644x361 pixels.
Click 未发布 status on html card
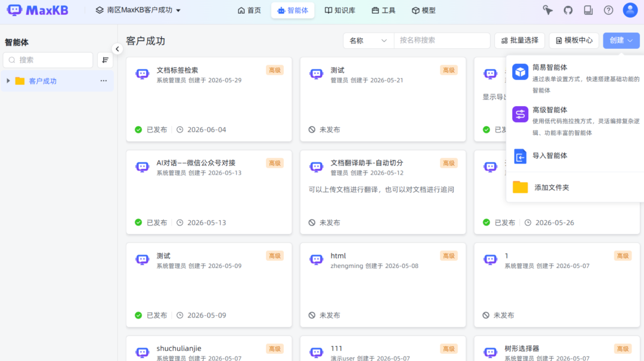(x=324, y=316)
